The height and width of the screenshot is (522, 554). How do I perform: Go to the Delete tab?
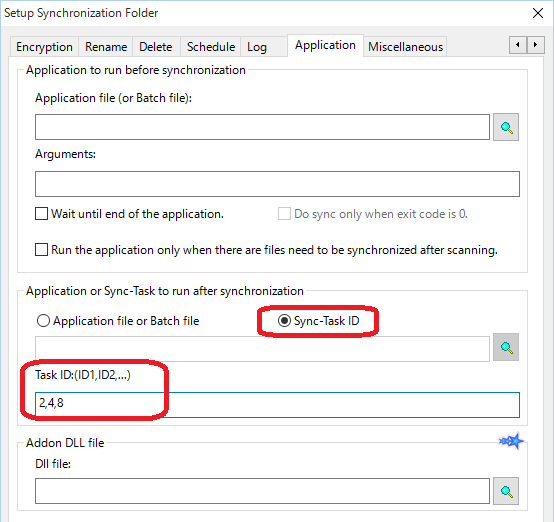click(156, 47)
